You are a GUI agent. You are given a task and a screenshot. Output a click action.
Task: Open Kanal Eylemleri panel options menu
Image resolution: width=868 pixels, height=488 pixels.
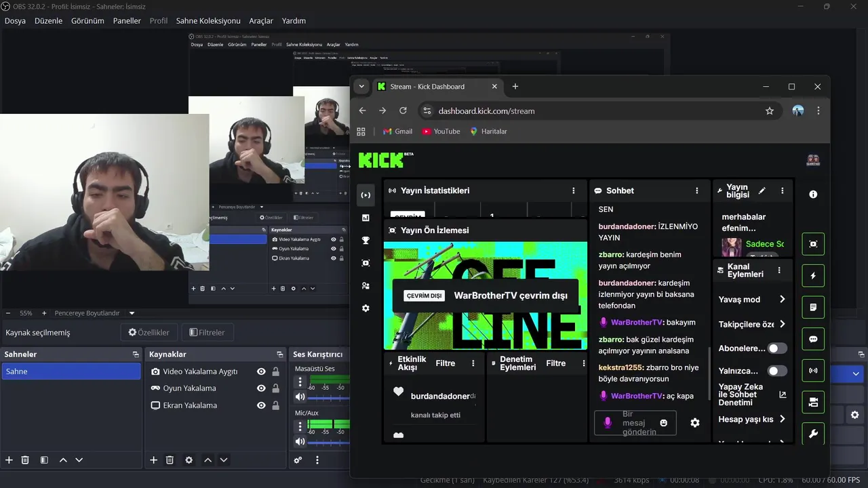(x=779, y=270)
